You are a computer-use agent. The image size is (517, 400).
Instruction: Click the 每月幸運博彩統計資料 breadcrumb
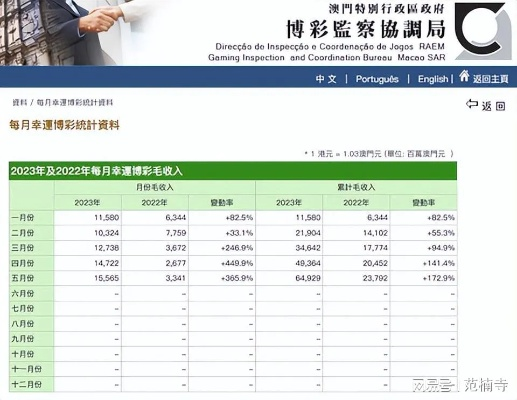click(x=75, y=102)
